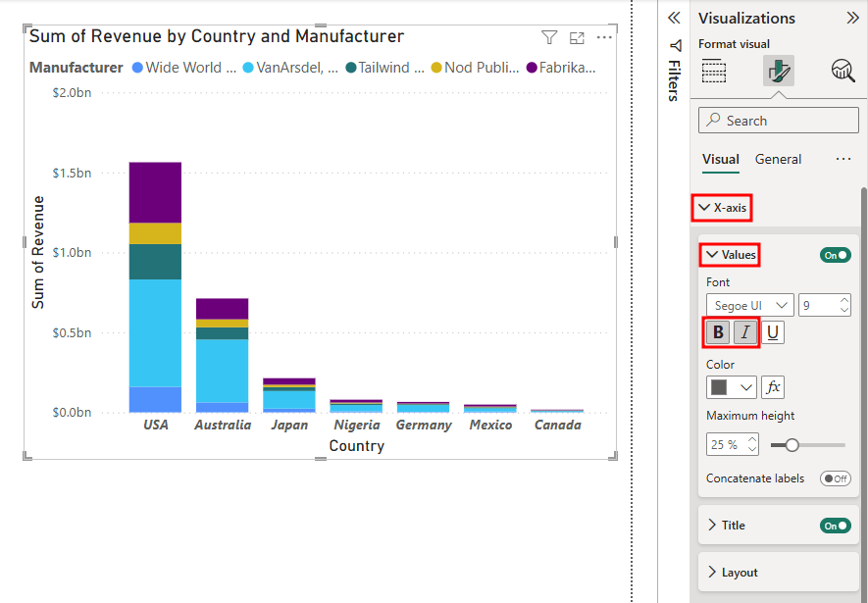Open conditional formatting fx for color
Screen dimensions: 868x603
tap(773, 387)
